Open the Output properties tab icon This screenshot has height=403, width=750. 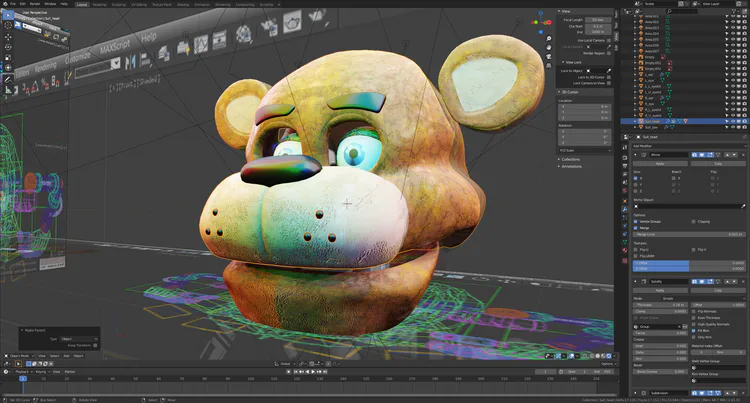click(x=625, y=166)
